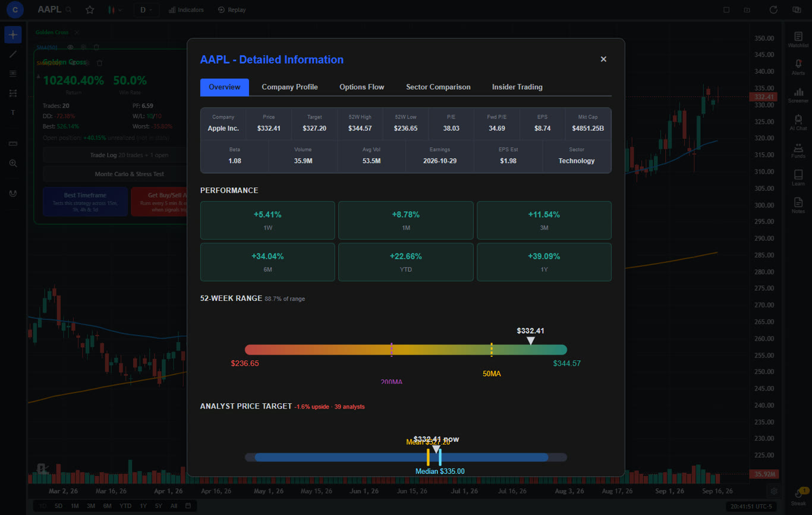Switch to the Company Profile tab
The image size is (812, 515).
pos(289,87)
